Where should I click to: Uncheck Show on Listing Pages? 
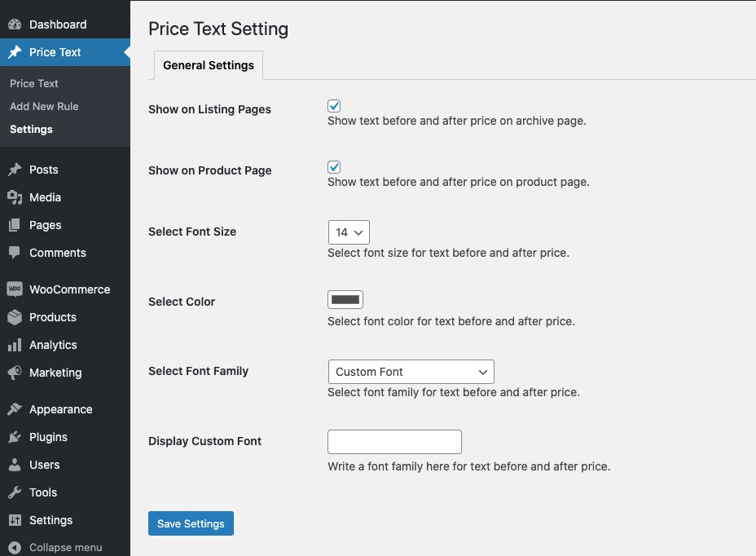pyautogui.click(x=334, y=105)
